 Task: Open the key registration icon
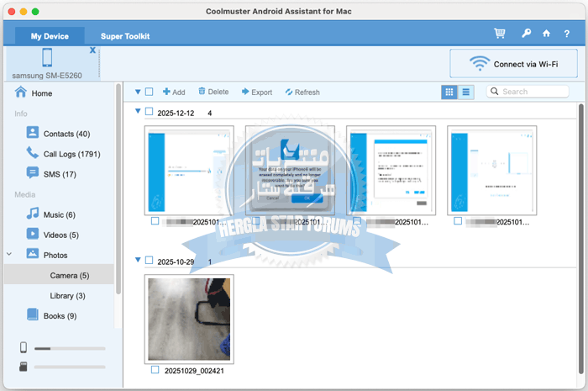point(526,34)
